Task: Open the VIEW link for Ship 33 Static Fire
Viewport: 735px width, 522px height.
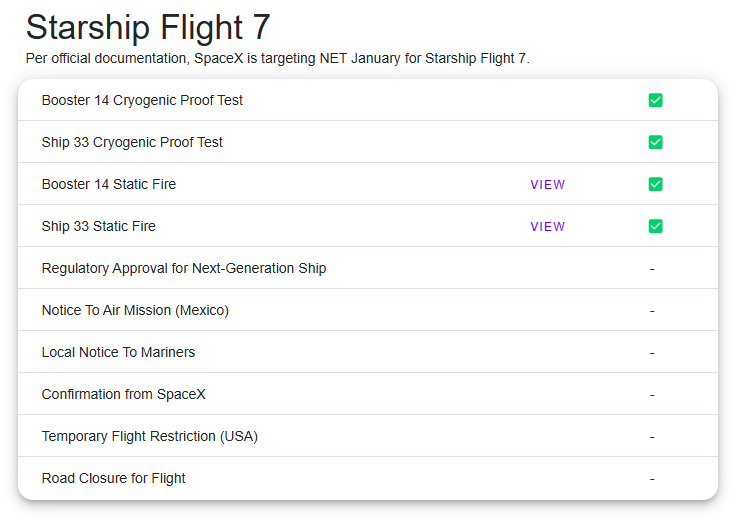Action: [547, 227]
